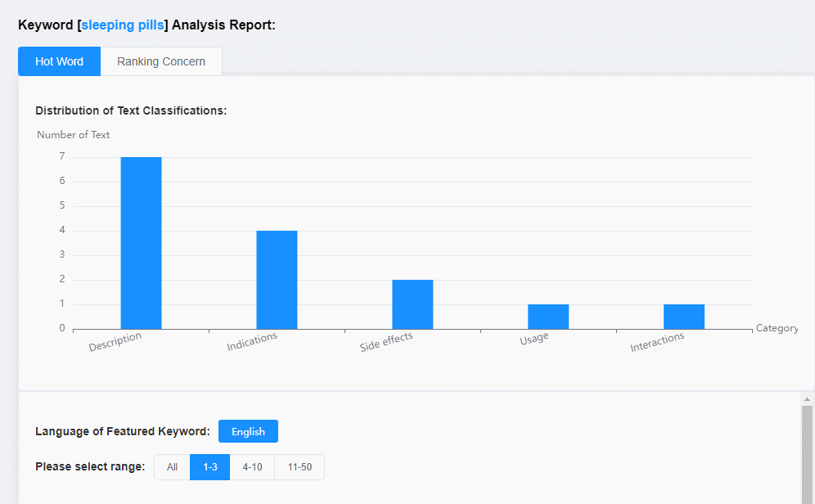Click the sleeping pills keyword link
The height and width of the screenshot is (504, 815).
tap(123, 25)
